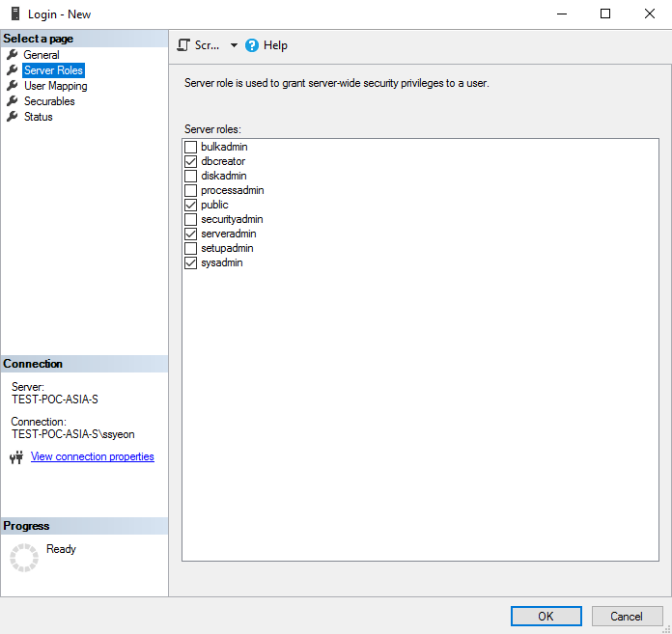The width and height of the screenshot is (672, 634).
Task: Click the progress spinner indicator
Action: click(x=24, y=558)
